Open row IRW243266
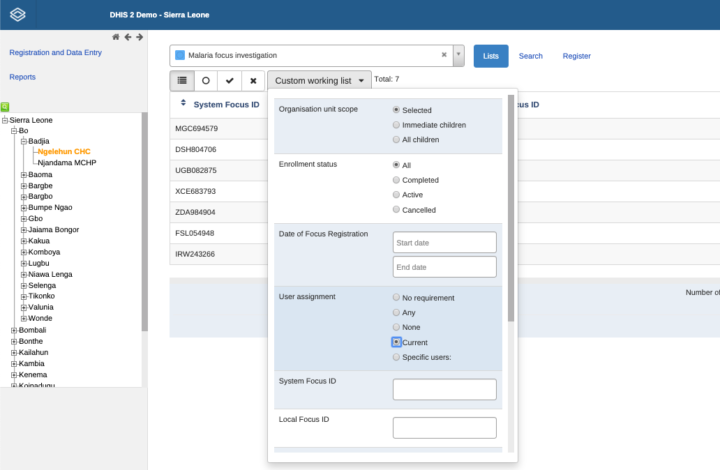Viewport: 720px width, 470px height. [195, 254]
